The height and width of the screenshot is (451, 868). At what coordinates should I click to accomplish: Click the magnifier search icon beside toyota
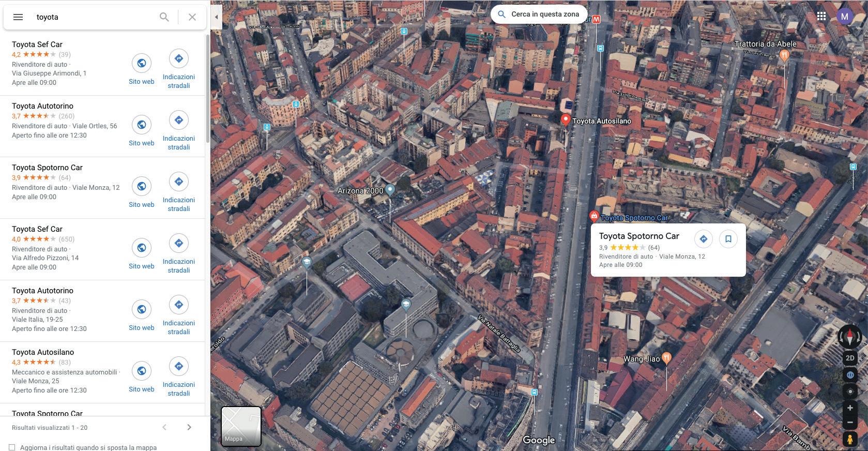(164, 17)
